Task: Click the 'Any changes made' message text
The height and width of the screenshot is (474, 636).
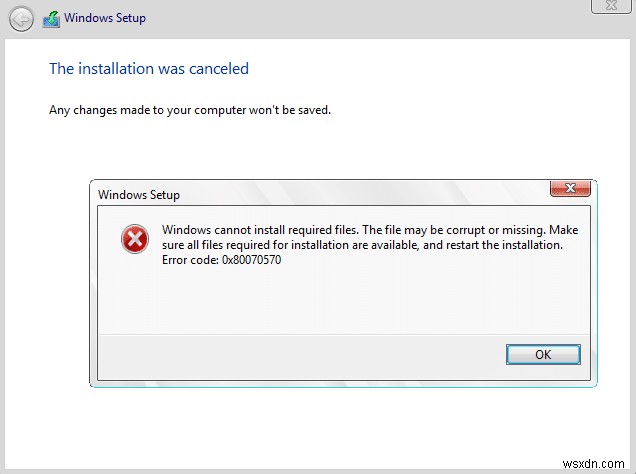Action: (190, 110)
